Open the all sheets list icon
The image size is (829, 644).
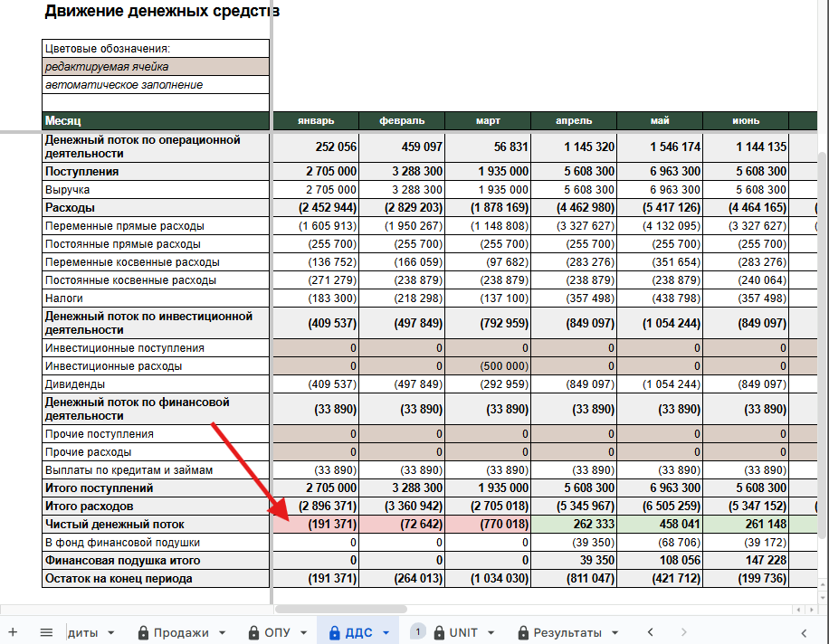tap(46, 632)
